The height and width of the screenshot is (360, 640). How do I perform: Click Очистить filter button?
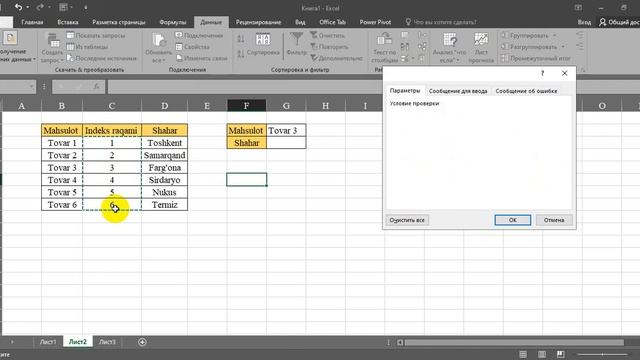pos(327,36)
